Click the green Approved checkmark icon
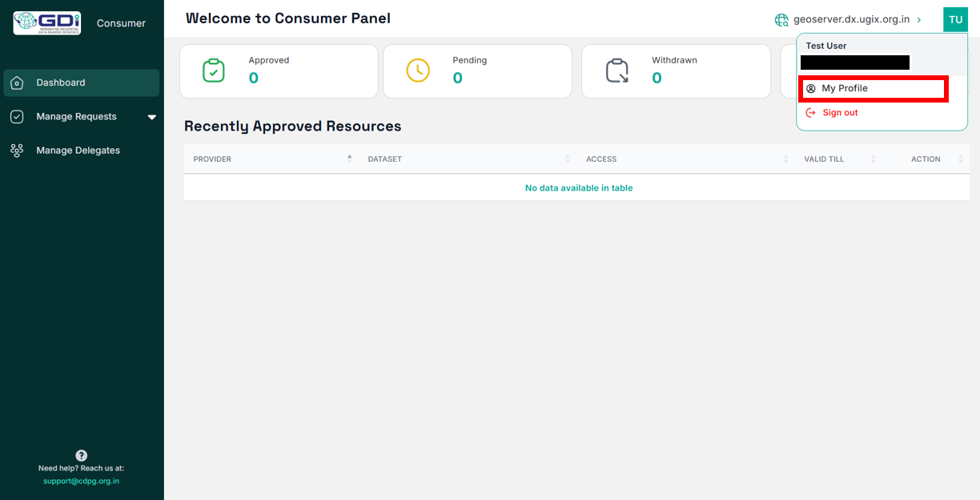Viewport: 980px width, 500px height. click(213, 71)
